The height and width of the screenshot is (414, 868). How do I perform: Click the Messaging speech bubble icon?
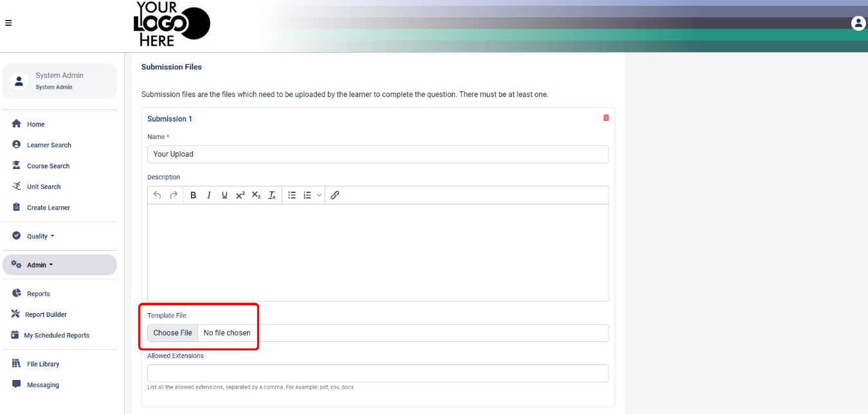click(x=17, y=384)
